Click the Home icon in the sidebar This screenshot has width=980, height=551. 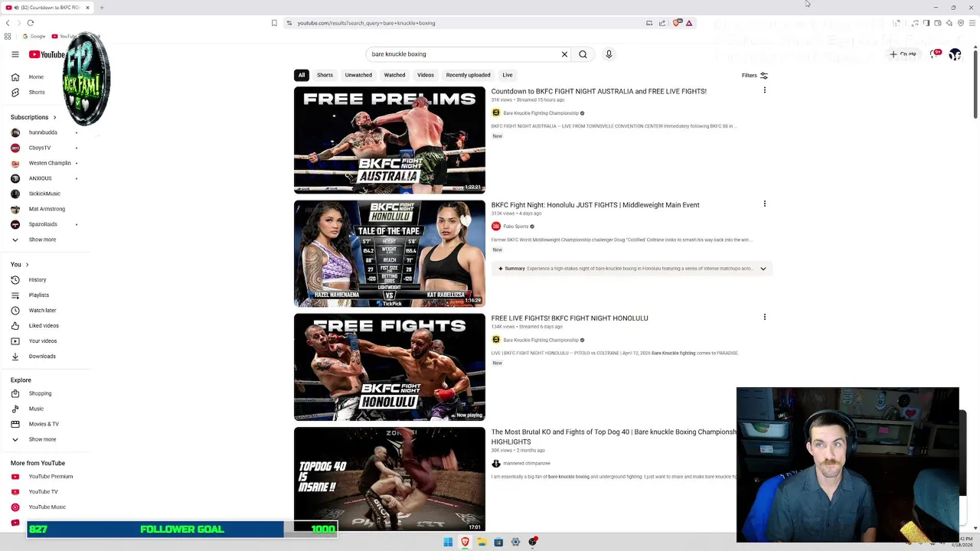click(15, 77)
